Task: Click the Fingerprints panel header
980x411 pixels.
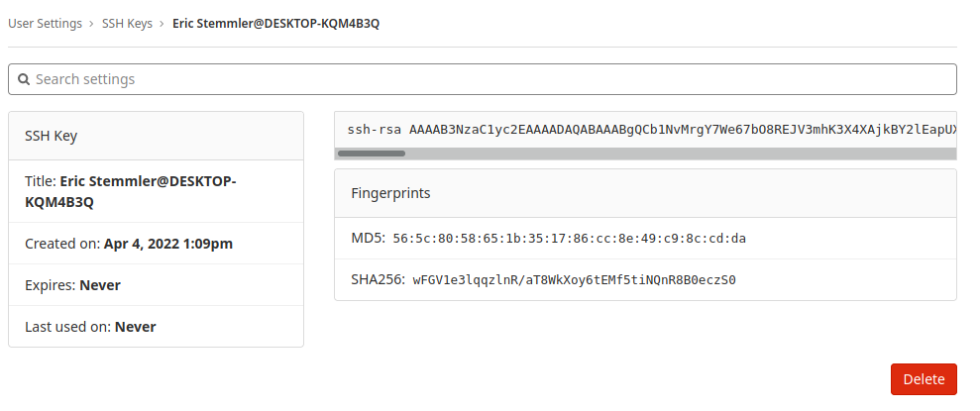Action: pyautogui.click(x=646, y=194)
